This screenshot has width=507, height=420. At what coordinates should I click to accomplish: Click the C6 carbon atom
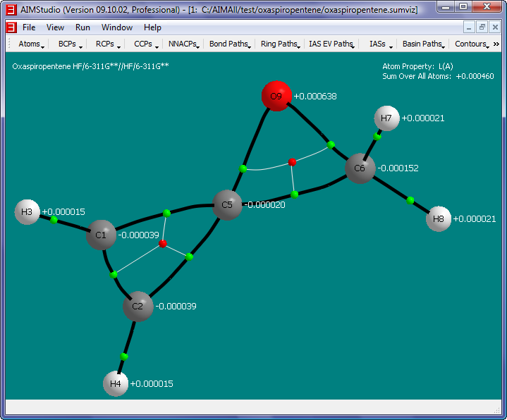(x=360, y=169)
